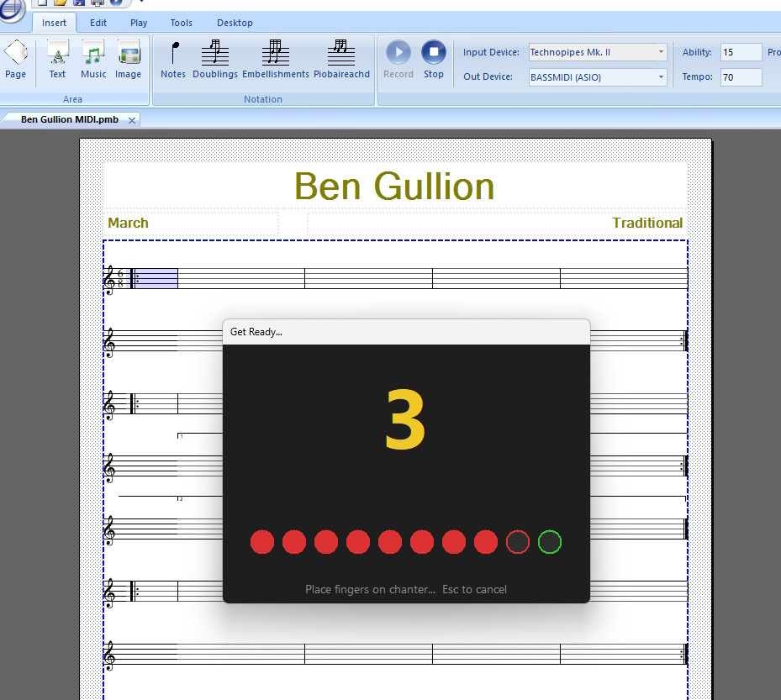
Task: Open the Notes notation tool
Action: click(x=173, y=60)
